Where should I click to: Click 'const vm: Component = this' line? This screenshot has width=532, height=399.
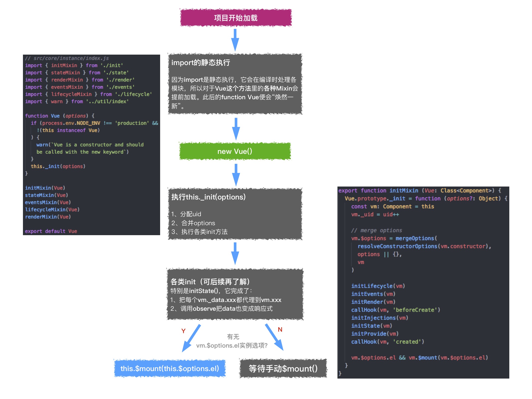(x=393, y=206)
